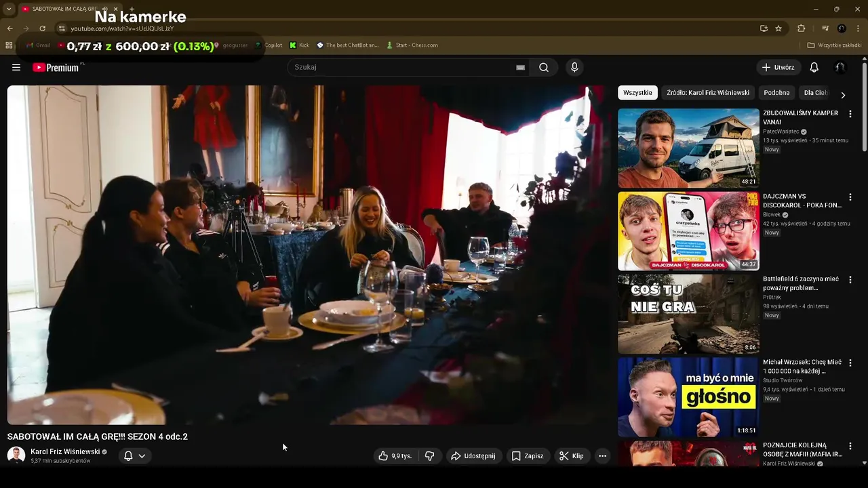This screenshot has height=488, width=868.
Task: Go back in browser history
Action: pyautogui.click(x=9, y=28)
